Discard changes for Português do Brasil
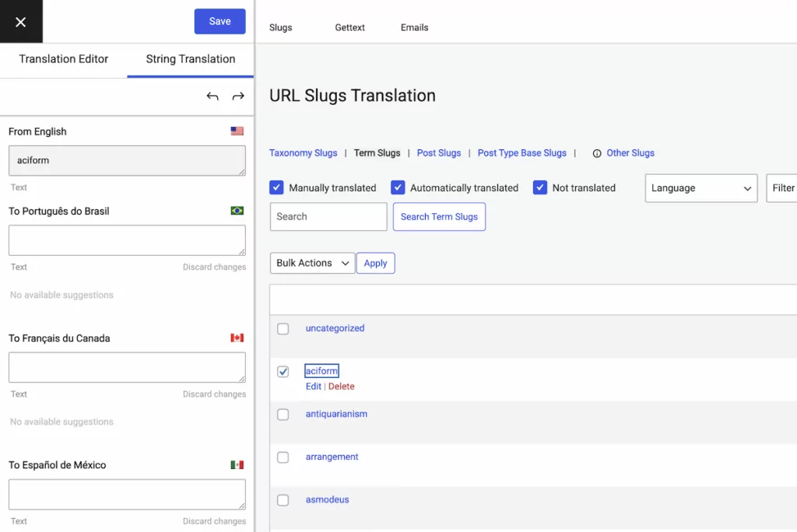The width and height of the screenshot is (797, 532). coord(214,267)
